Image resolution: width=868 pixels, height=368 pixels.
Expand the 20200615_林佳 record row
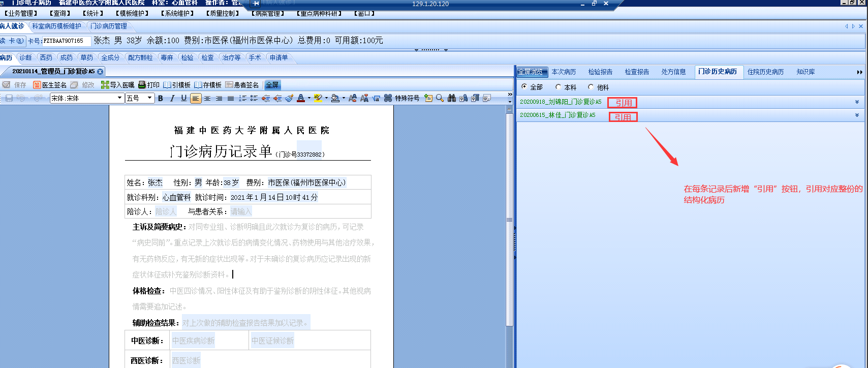click(857, 115)
